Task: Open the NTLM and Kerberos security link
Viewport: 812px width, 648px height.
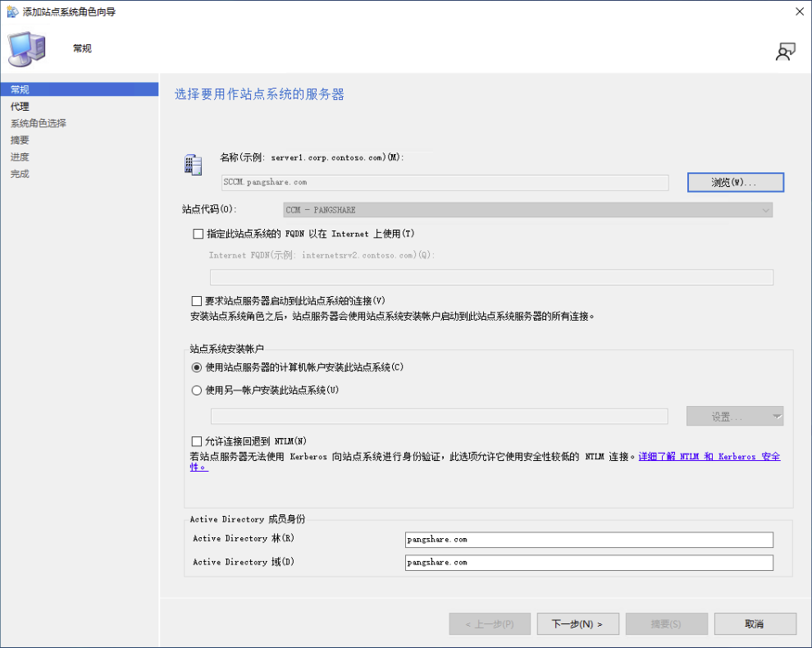Action: coord(709,456)
